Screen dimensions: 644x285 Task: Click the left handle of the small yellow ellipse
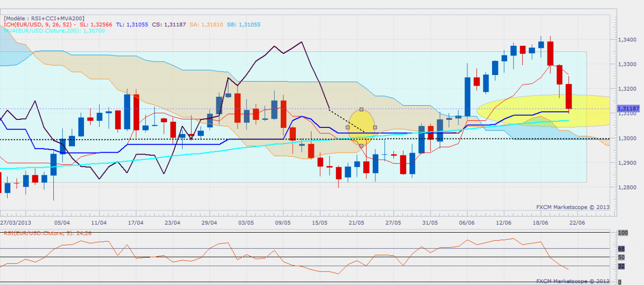click(348, 127)
